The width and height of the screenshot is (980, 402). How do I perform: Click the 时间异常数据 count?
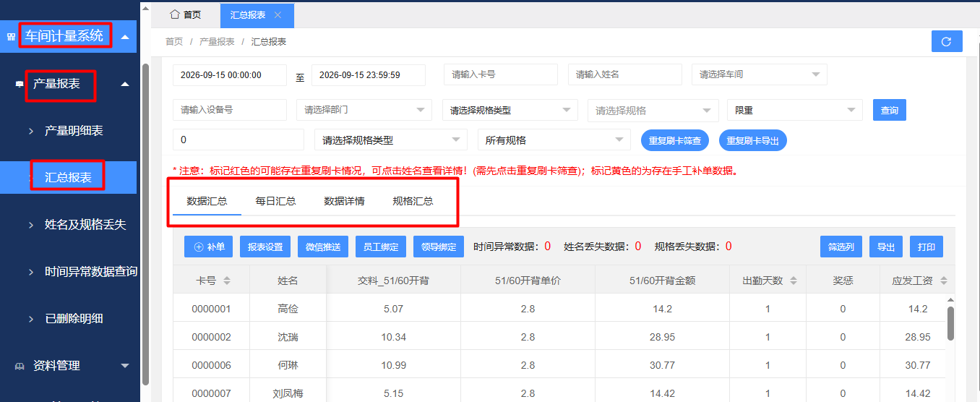point(548,247)
